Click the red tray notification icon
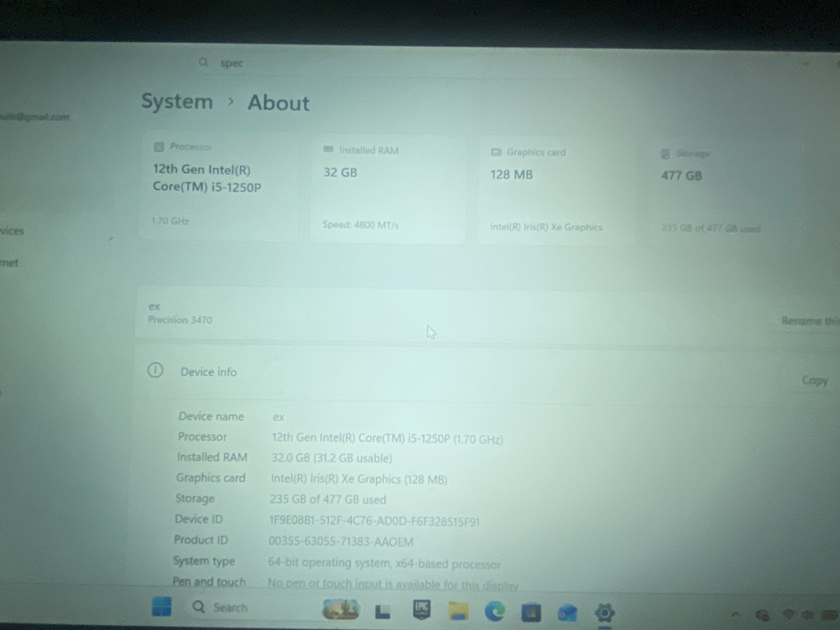Image resolution: width=840 pixels, height=630 pixels. click(763, 614)
